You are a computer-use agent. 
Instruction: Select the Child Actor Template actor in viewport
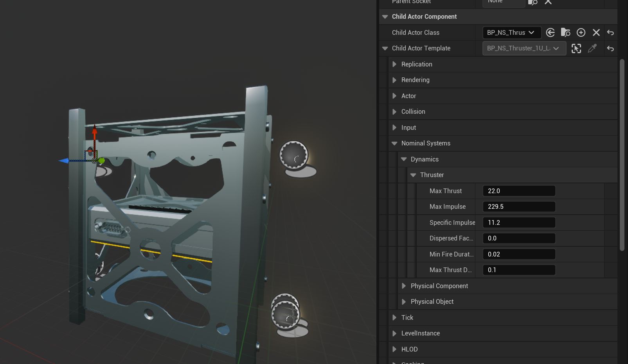click(x=576, y=48)
